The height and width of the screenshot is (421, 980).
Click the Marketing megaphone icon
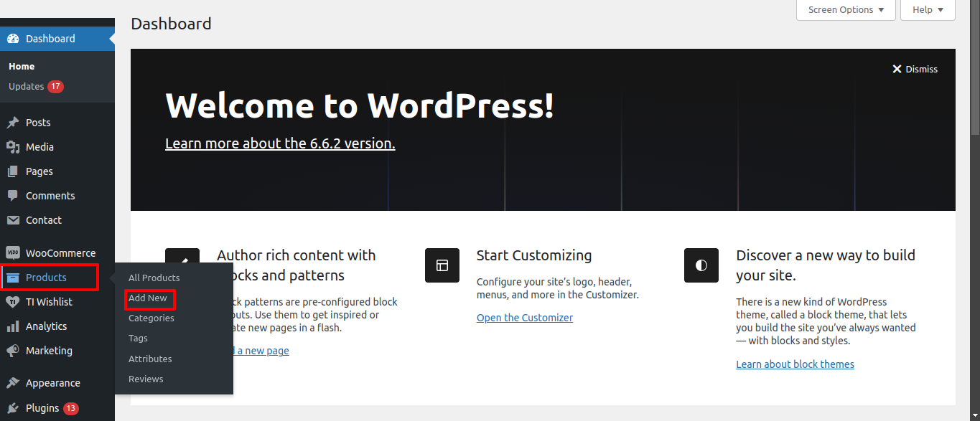pos(13,351)
